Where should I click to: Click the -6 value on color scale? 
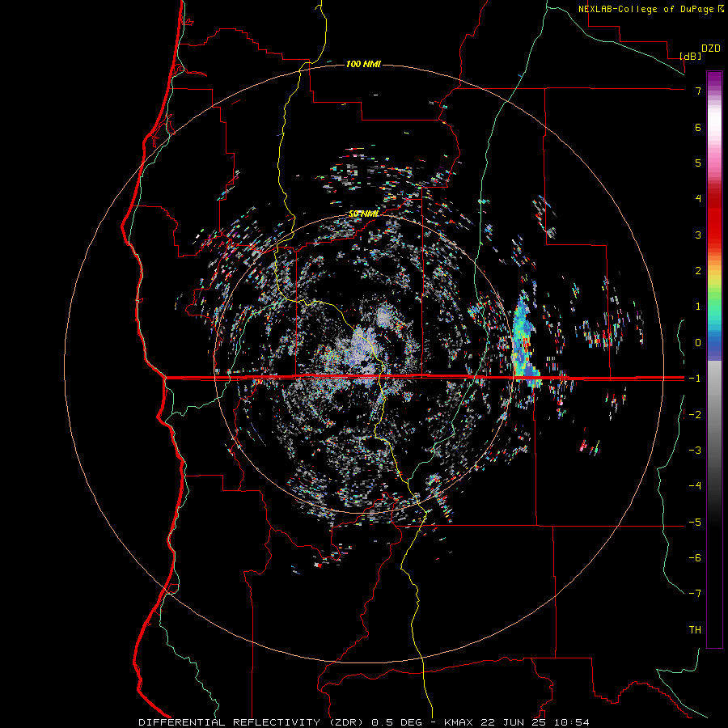click(x=695, y=558)
